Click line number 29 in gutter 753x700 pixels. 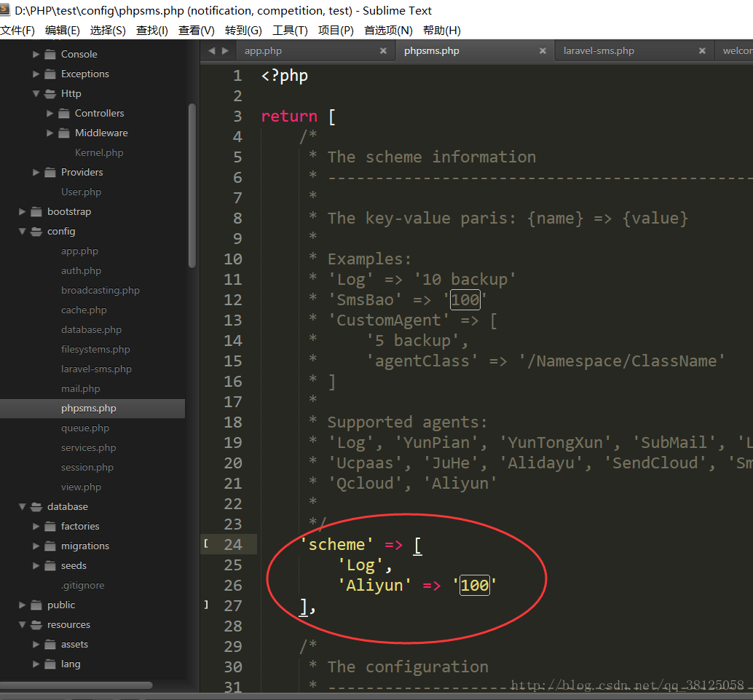tap(233, 647)
